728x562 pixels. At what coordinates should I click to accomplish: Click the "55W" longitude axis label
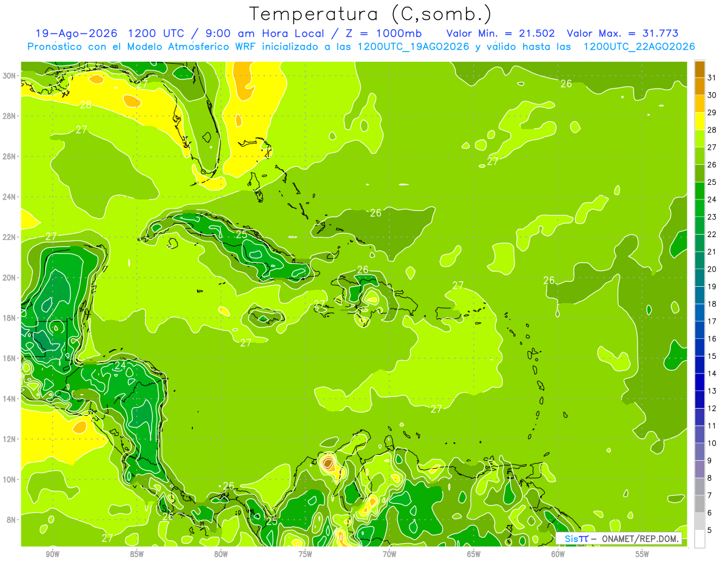pyautogui.click(x=642, y=554)
